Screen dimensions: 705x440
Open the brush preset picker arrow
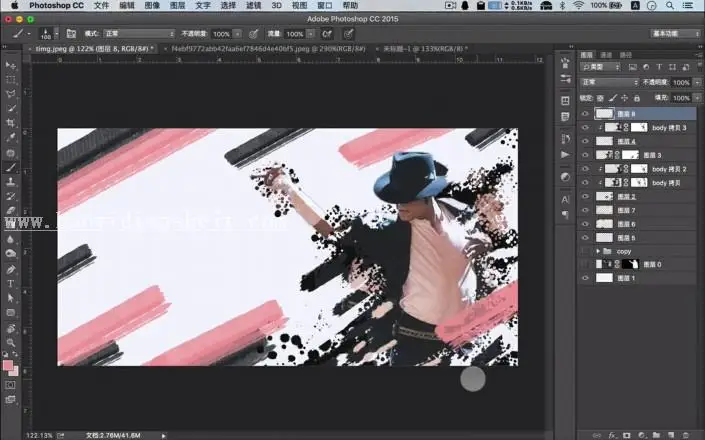[57, 34]
